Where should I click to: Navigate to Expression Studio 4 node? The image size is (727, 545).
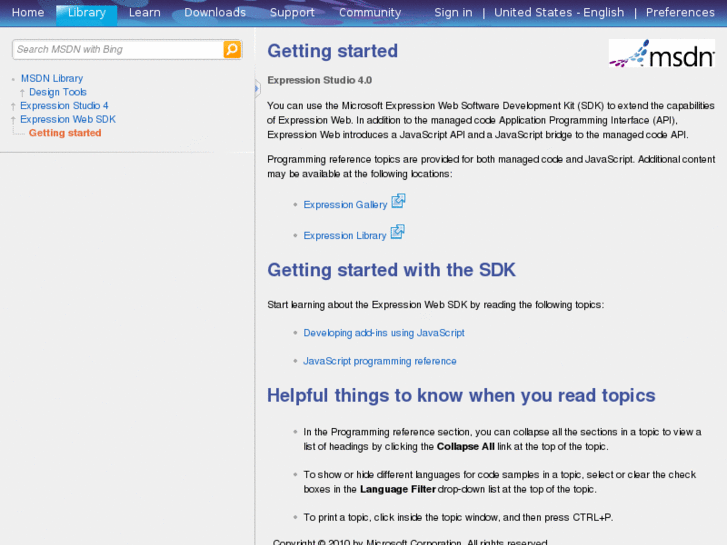pos(64,106)
